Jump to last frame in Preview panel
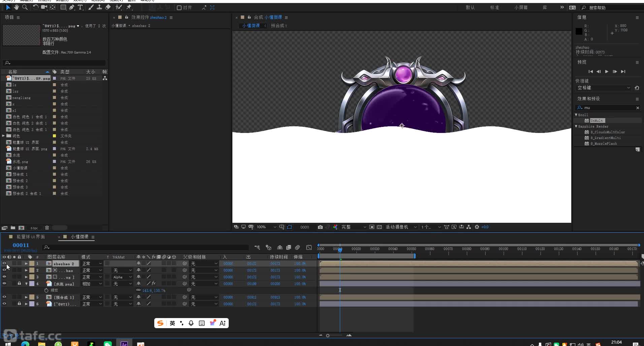 [623, 72]
